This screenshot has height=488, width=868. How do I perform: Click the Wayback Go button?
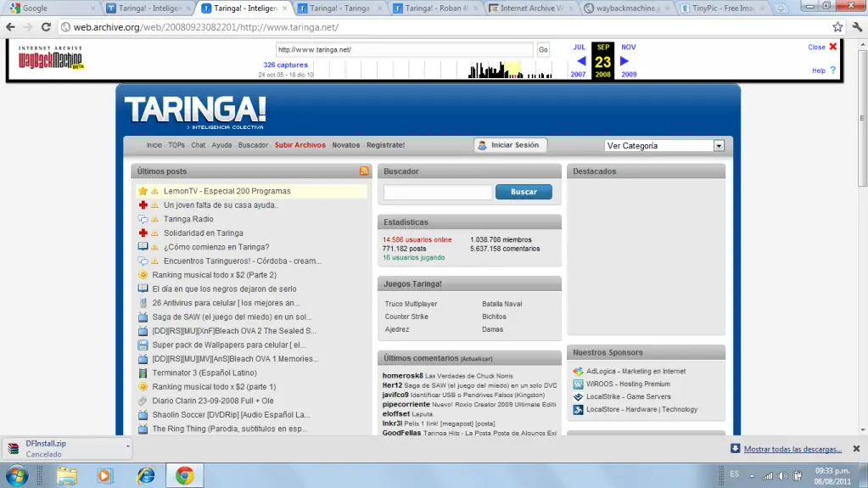(543, 50)
